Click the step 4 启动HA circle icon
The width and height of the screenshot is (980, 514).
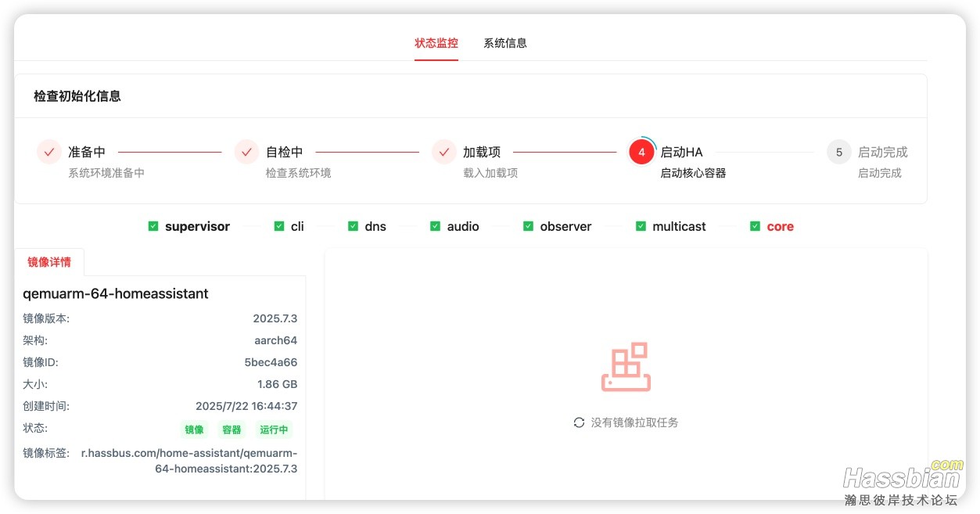coord(641,152)
